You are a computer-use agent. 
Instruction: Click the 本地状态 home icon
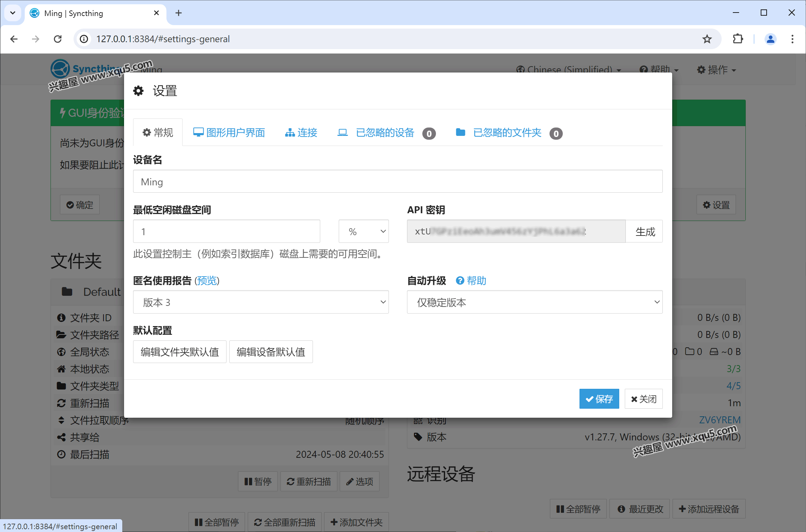coord(61,369)
